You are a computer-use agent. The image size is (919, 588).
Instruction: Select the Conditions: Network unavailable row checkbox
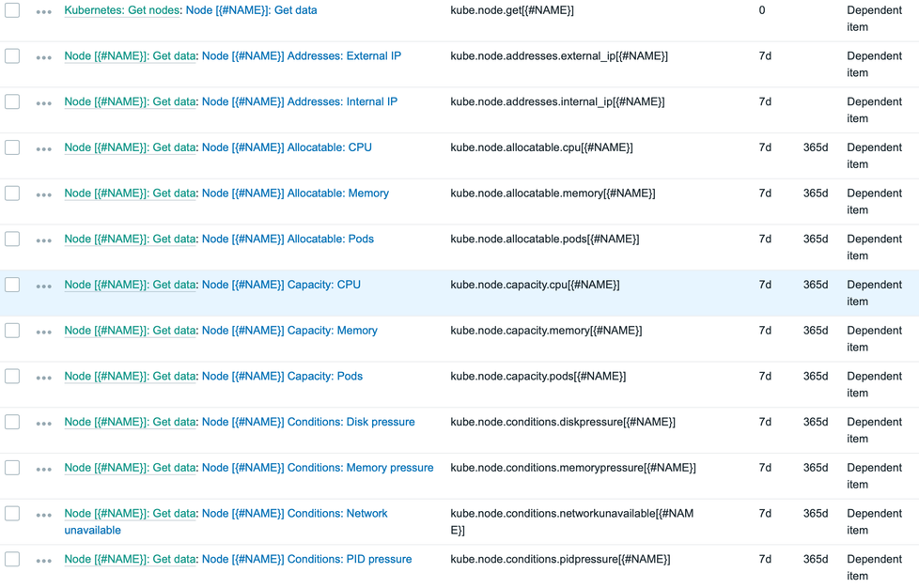12,513
